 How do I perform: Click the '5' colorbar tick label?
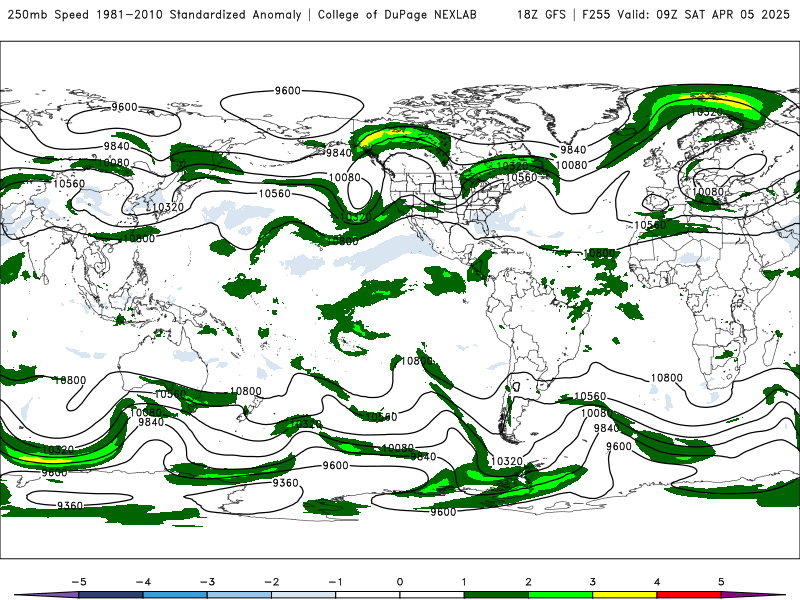tap(721, 582)
